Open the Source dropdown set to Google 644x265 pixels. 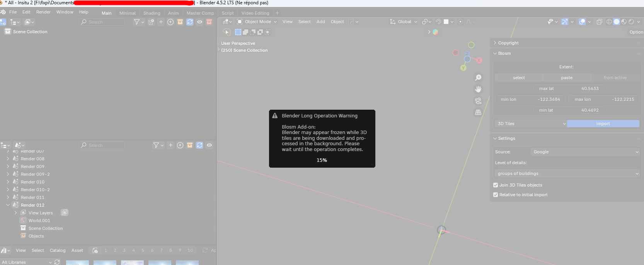585,152
